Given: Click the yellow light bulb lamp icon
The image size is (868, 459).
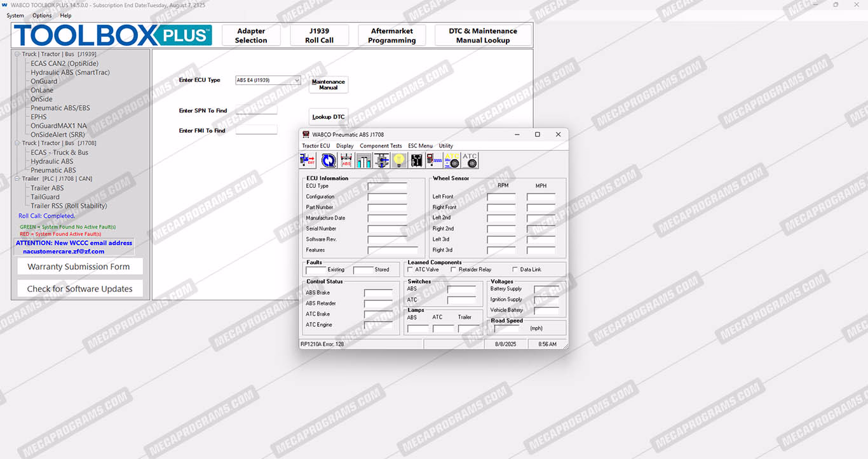Looking at the screenshot, I should (x=399, y=161).
